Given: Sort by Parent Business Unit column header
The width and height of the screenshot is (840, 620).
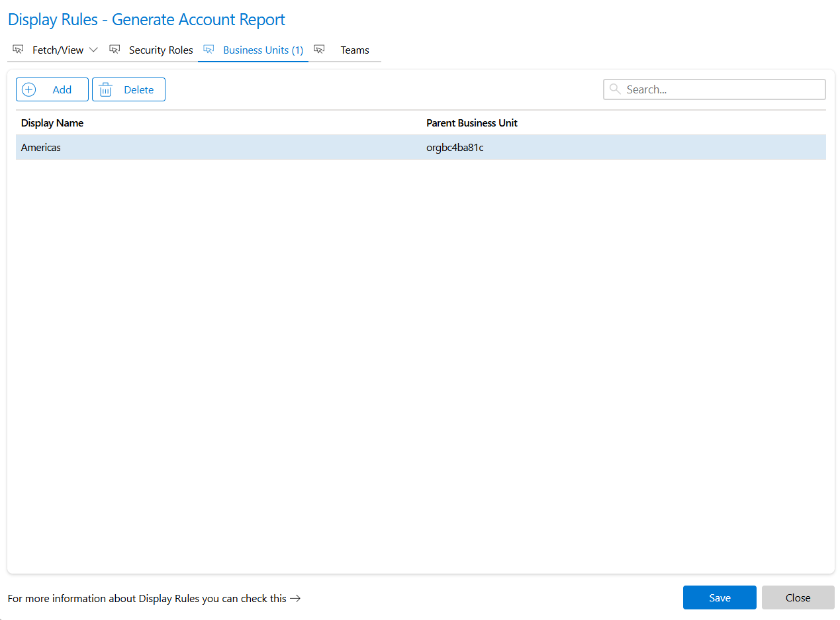Looking at the screenshot, I should point(471,123).
